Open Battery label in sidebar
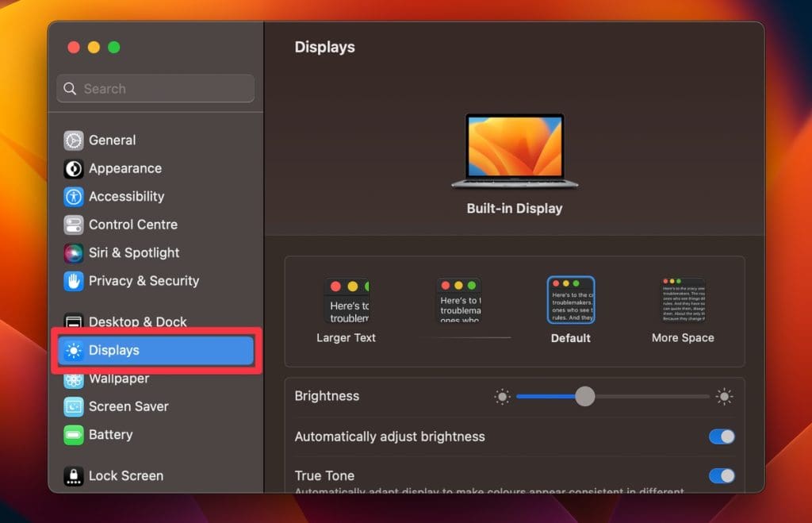Image resolution: width=812 pixels, height=523 pixels. point(111,434)
